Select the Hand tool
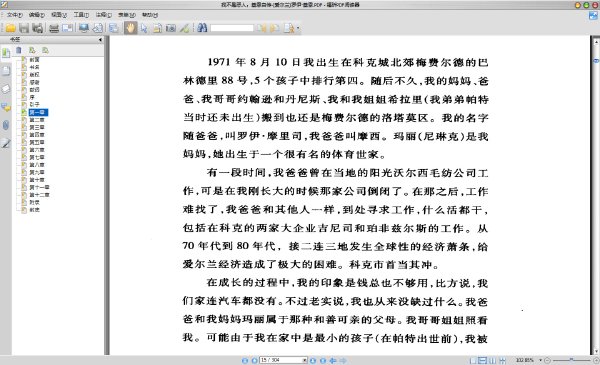Image resolution: width=600 pixels, height=365 pixels. click(x=130, y=28)
